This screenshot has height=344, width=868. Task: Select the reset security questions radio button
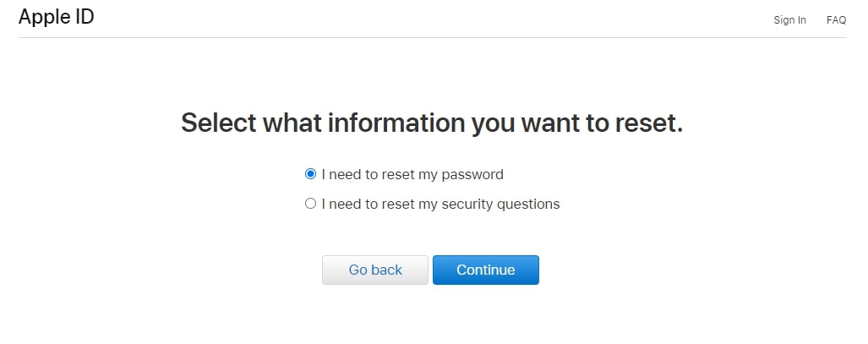click(310, 204)
